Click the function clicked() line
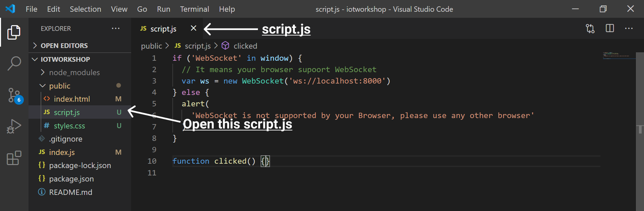The height and width of the screenshot is (211, 644). (221, 161)
